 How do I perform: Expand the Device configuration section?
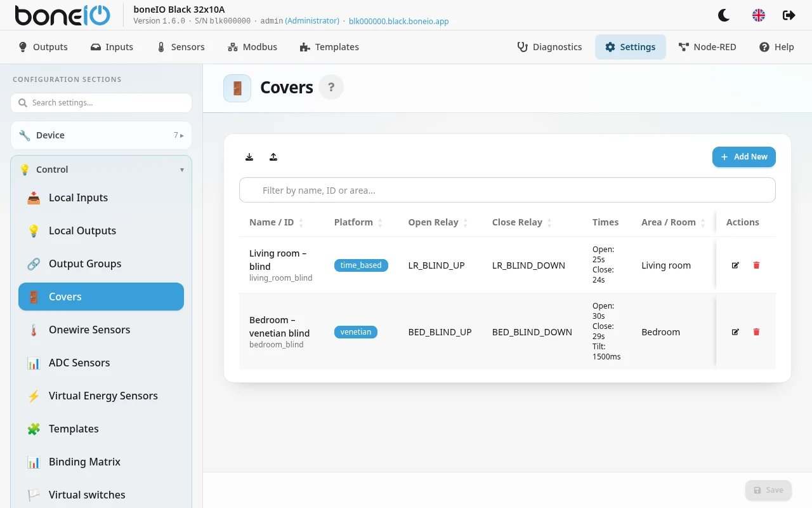(x=101, y=135)
